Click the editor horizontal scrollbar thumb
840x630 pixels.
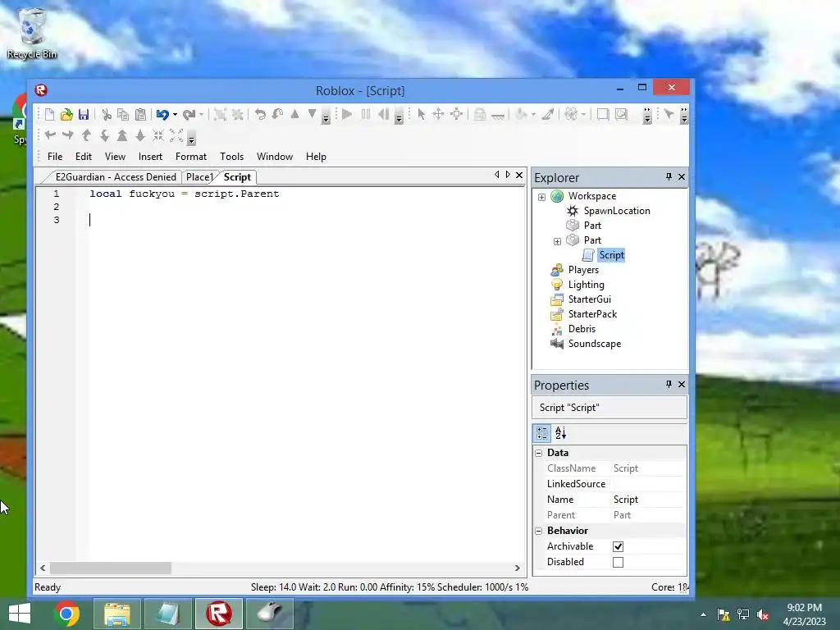click(x=111, y=568)
